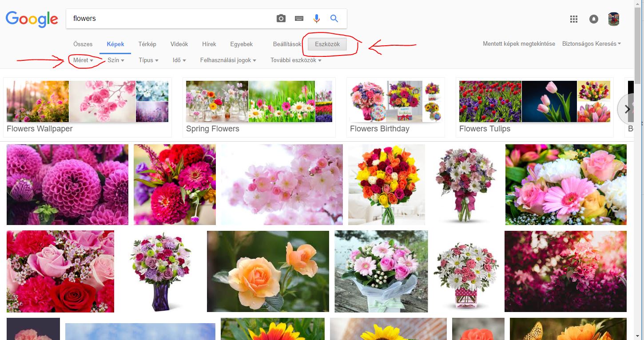
Task: Open the Felhasználási jogok dropdown
Action: coord(228,60)
